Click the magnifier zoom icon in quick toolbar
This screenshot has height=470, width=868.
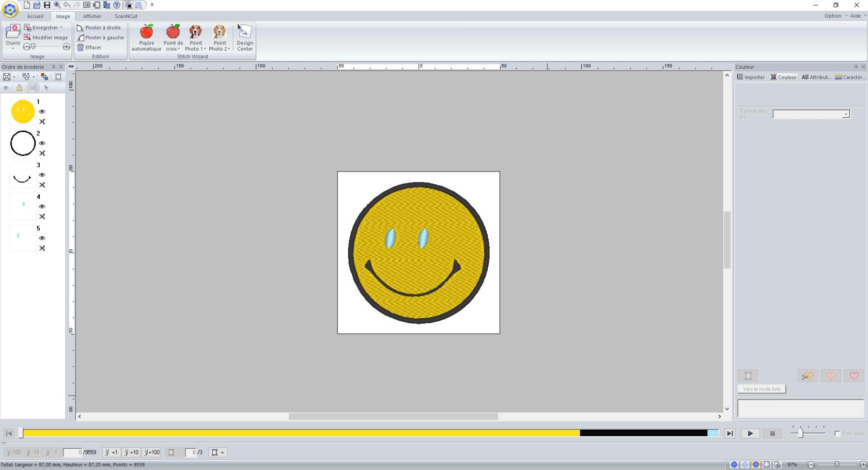coord(57,5)
